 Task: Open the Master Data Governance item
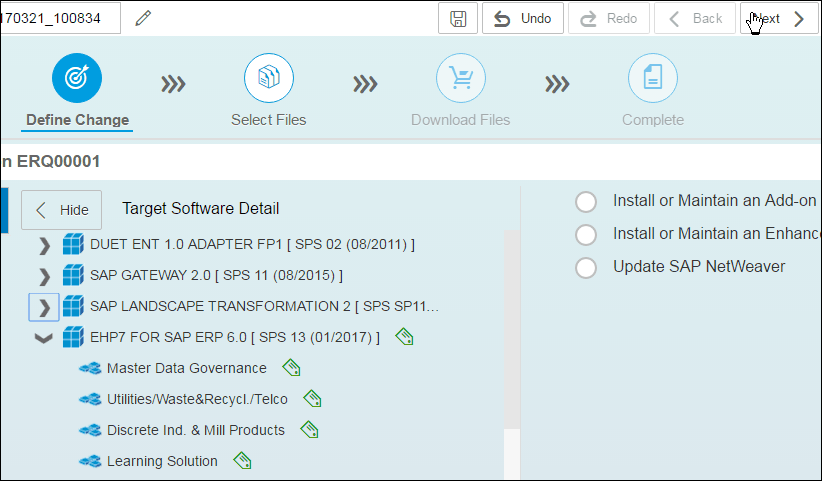click(x=186, y=368)
